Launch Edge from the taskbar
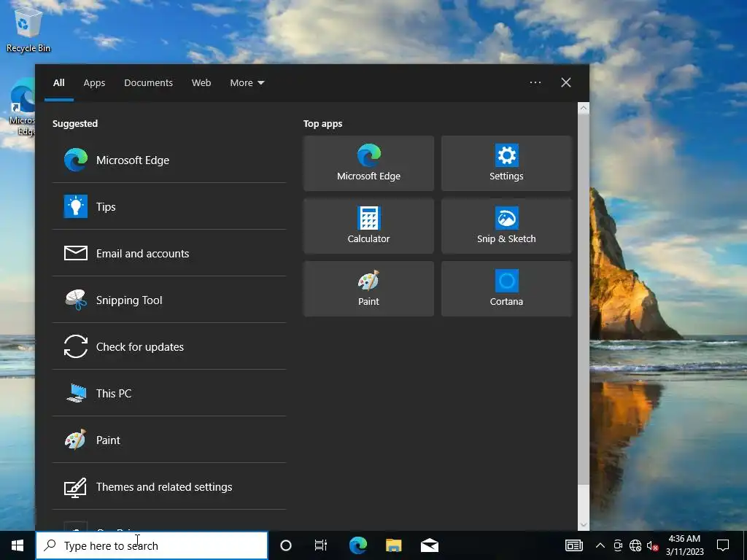 (358, 545)
